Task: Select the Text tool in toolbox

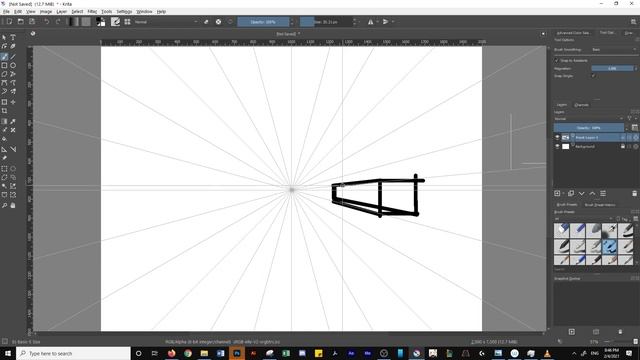Action: click(13, 37)
